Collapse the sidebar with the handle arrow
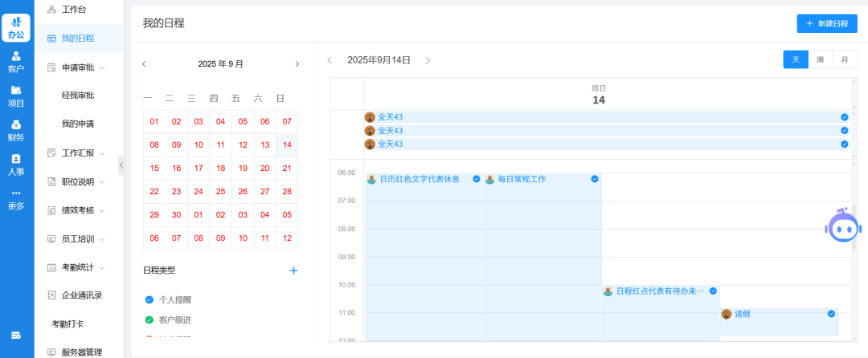868x358 pixels. click(121, 165)
